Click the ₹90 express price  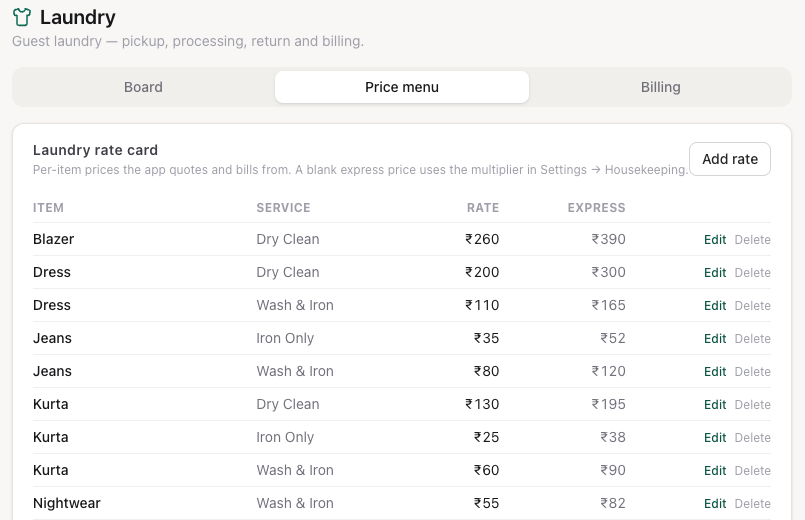[x=613, y=470]
